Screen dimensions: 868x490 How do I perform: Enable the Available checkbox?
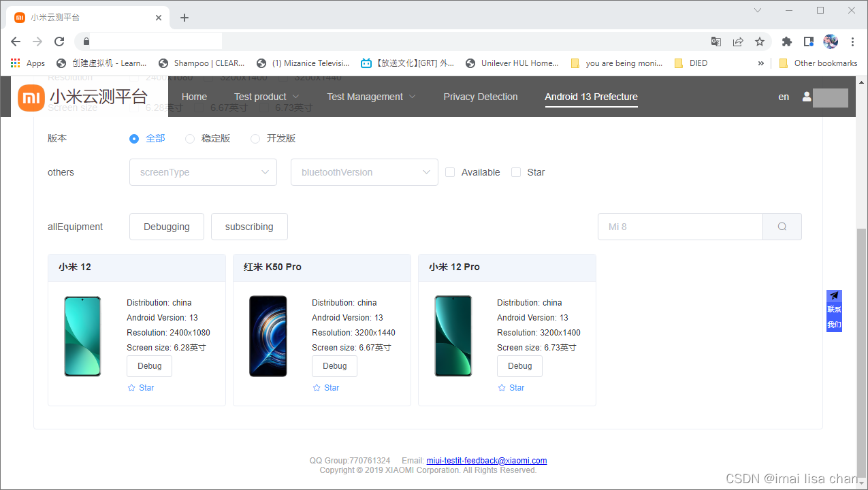tap(450, 172)
